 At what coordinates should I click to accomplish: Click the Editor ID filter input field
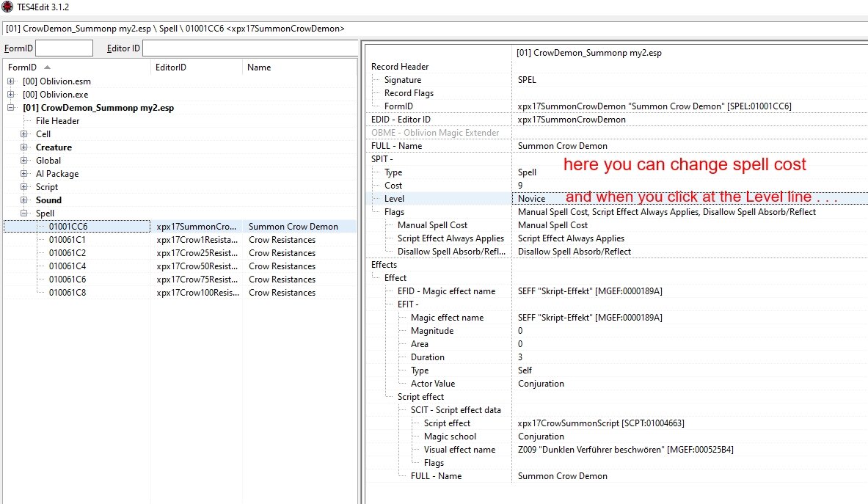(x=249, y=48)
